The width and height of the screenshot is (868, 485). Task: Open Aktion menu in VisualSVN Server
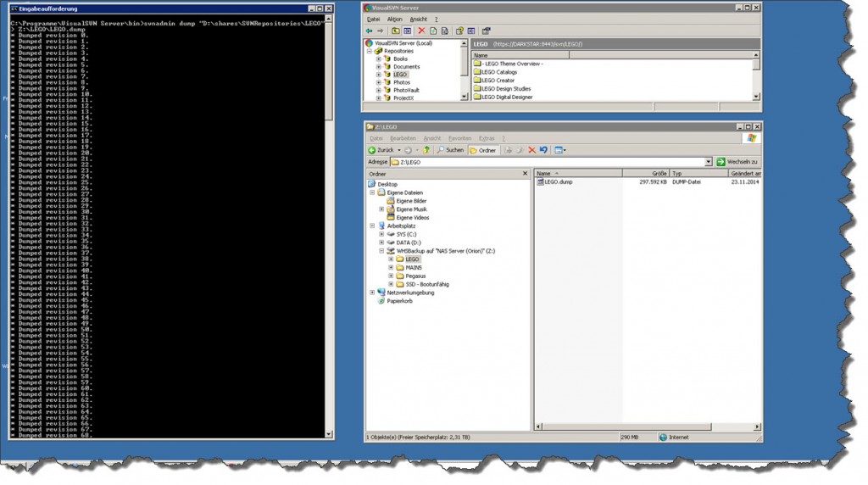pos(395,20)
